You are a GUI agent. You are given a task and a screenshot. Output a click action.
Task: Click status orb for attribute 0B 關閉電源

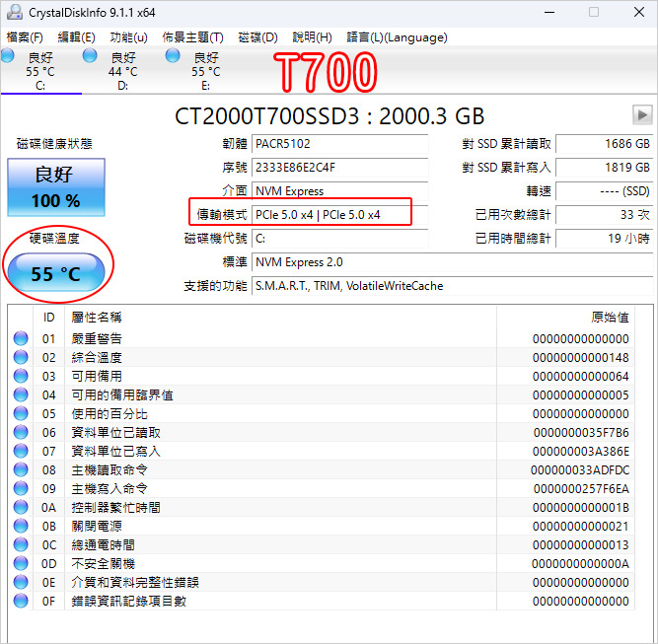point(21,526)
